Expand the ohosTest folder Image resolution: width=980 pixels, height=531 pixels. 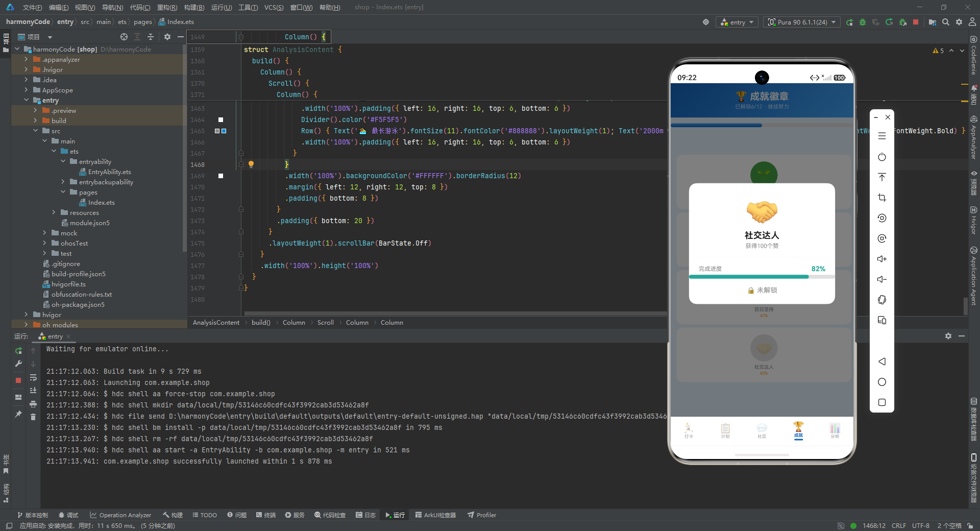coord(44,243)
